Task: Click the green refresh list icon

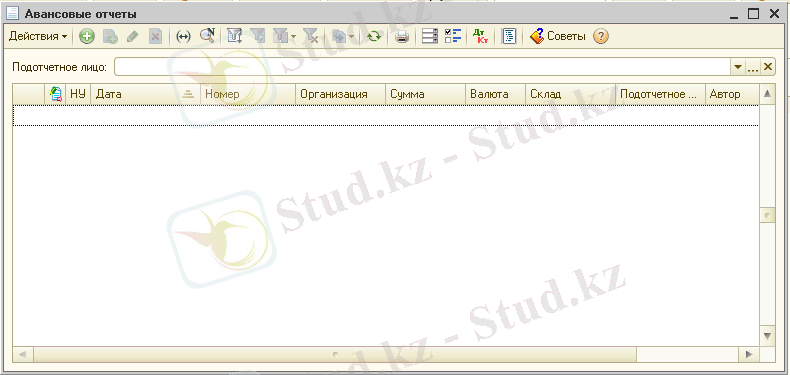Action: (x=373, y=37)
